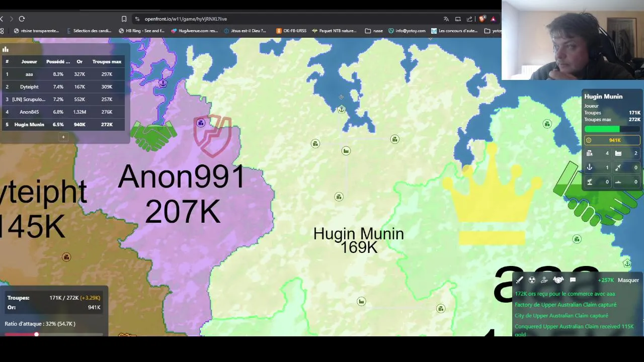Click the 941K gold box in player panel

point(612,140)
